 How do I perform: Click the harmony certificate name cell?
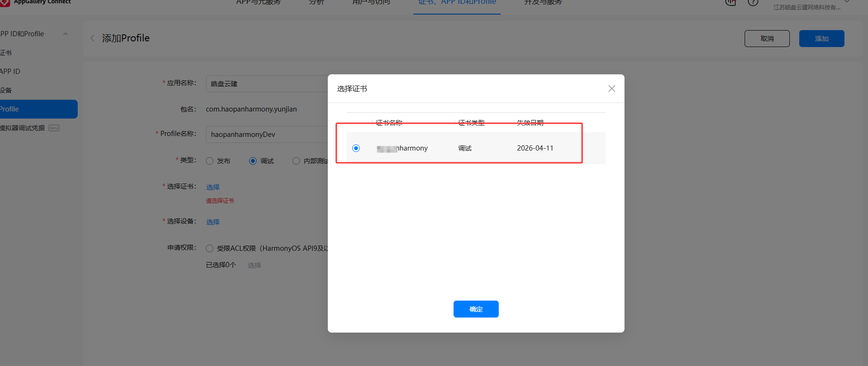pyautogui.click(x=402, y=148)
